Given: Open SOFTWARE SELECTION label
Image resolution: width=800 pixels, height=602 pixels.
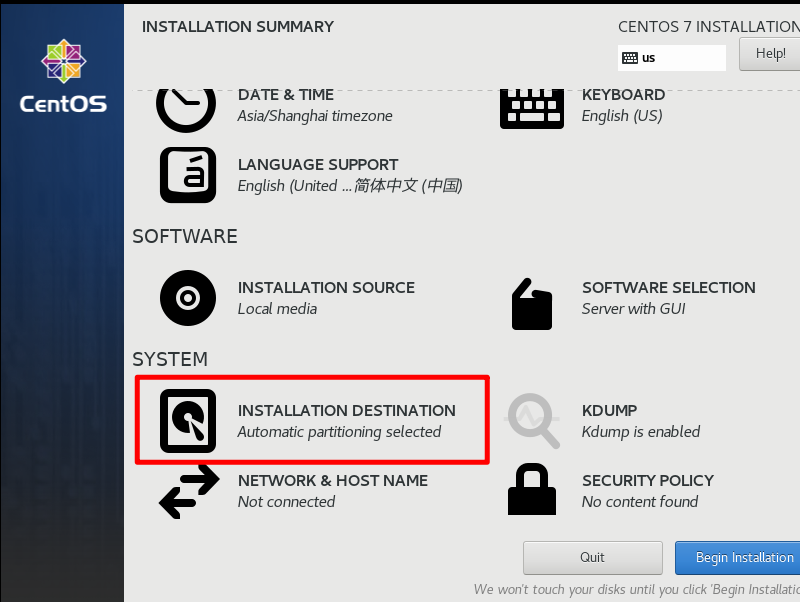Looking at the screenshot, I should 668,288.
